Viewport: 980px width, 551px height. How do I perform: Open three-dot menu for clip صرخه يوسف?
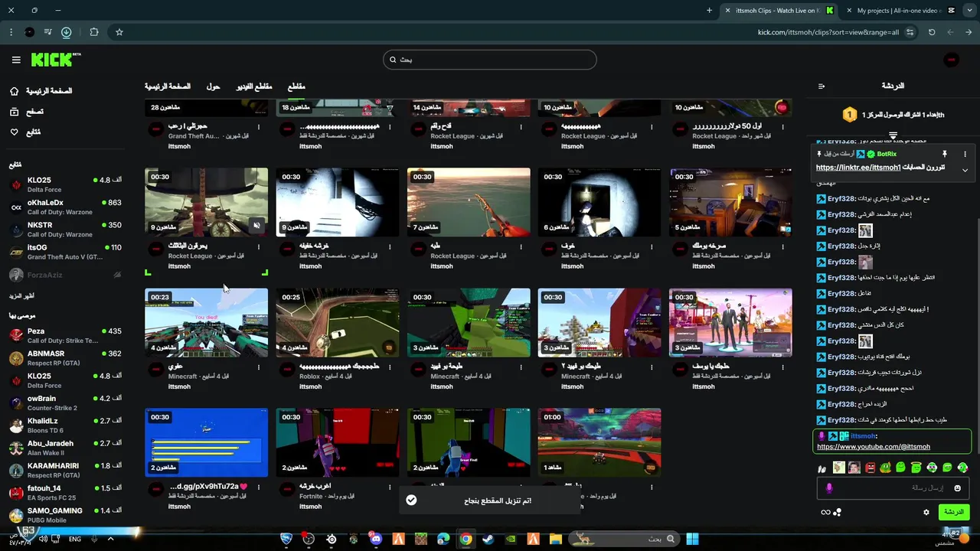[782, 246]
